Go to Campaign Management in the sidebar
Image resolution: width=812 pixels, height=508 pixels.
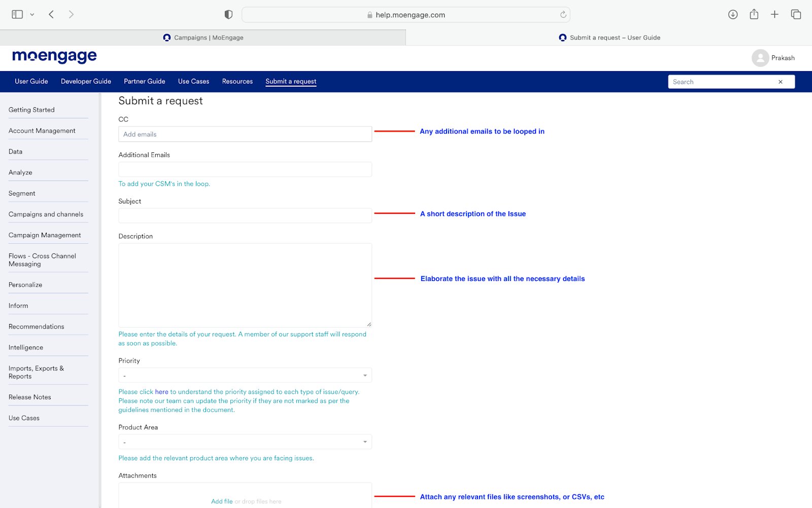pyautogui.click(x=45, y=235)
